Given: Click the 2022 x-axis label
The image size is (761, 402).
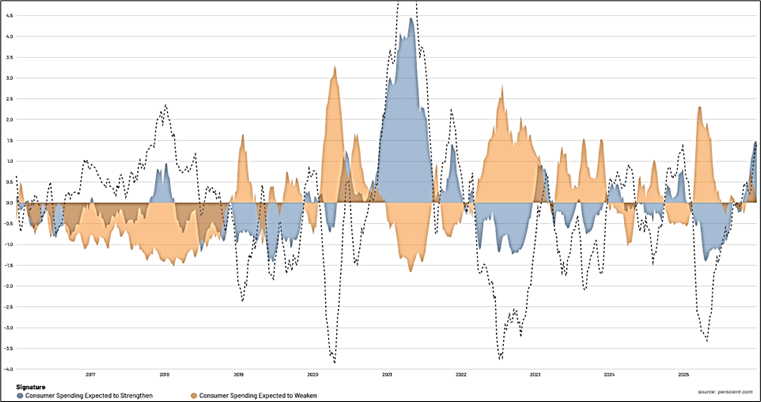Looking at the screenshot, I should tap(461, 375).
